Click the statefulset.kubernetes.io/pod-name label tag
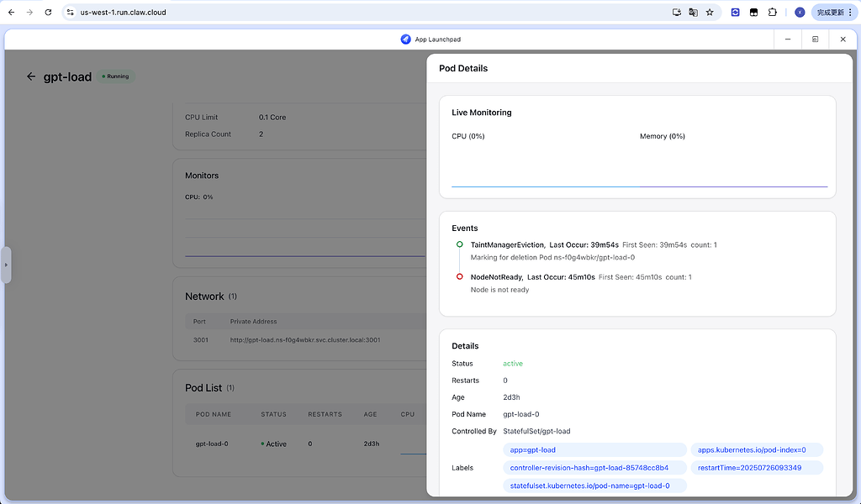 tap(594, 486)
